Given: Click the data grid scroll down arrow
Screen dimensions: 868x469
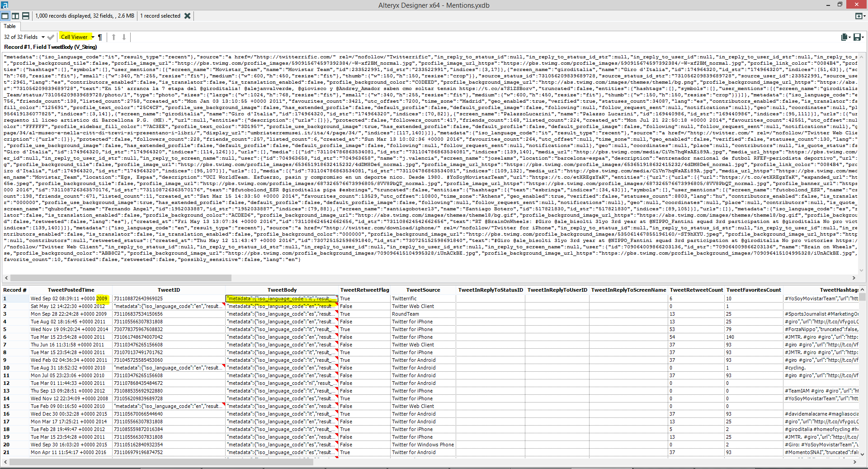Looking at the screenshot, I should point(863,454).
